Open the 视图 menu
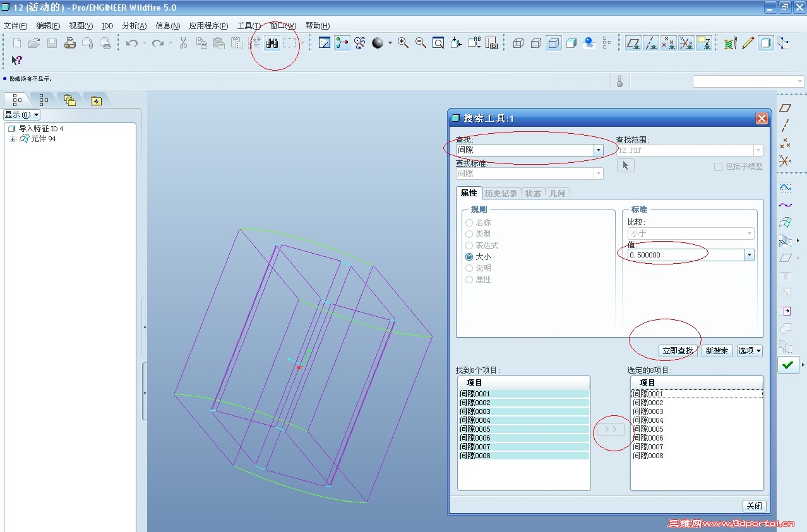Viewport: 807px width, 532px height. [81, 26]
